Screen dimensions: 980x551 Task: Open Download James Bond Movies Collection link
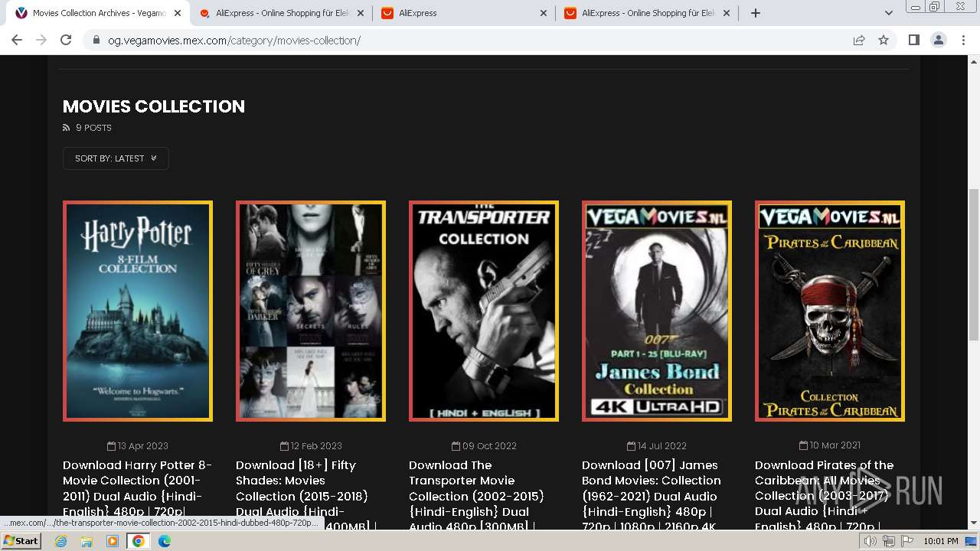coord(652,495)
